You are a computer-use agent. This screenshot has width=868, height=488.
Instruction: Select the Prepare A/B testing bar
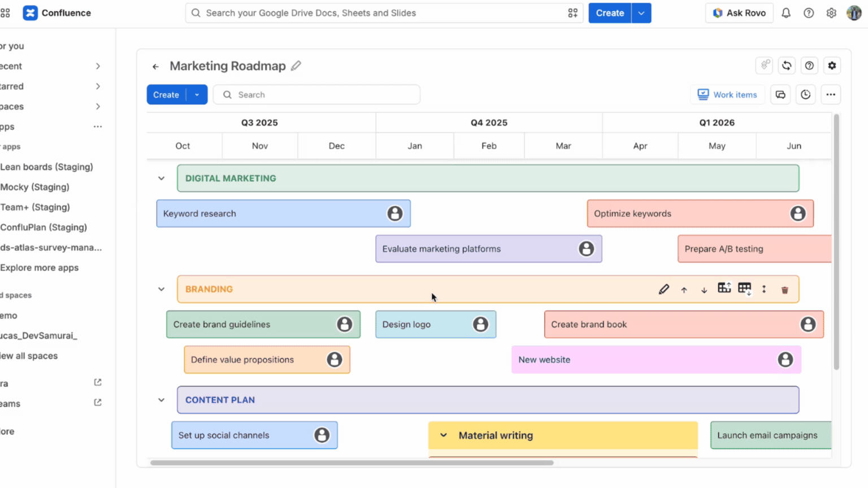pos(754,249)
